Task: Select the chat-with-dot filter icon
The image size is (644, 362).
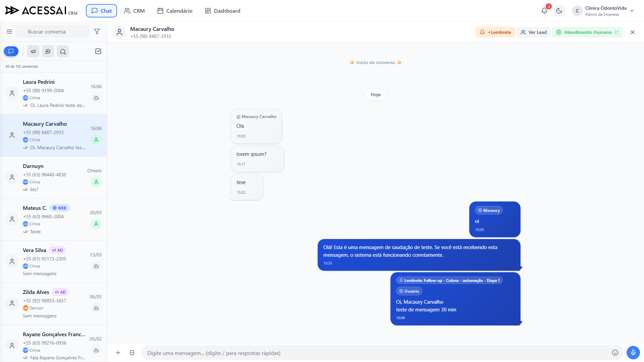Action: click(63, 51)
